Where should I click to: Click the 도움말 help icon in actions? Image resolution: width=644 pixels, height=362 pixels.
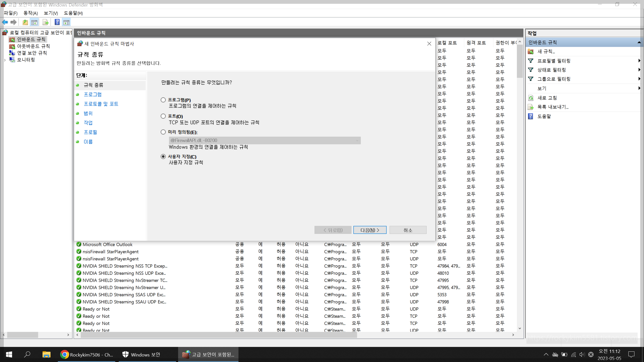click(x=531, y=116)
